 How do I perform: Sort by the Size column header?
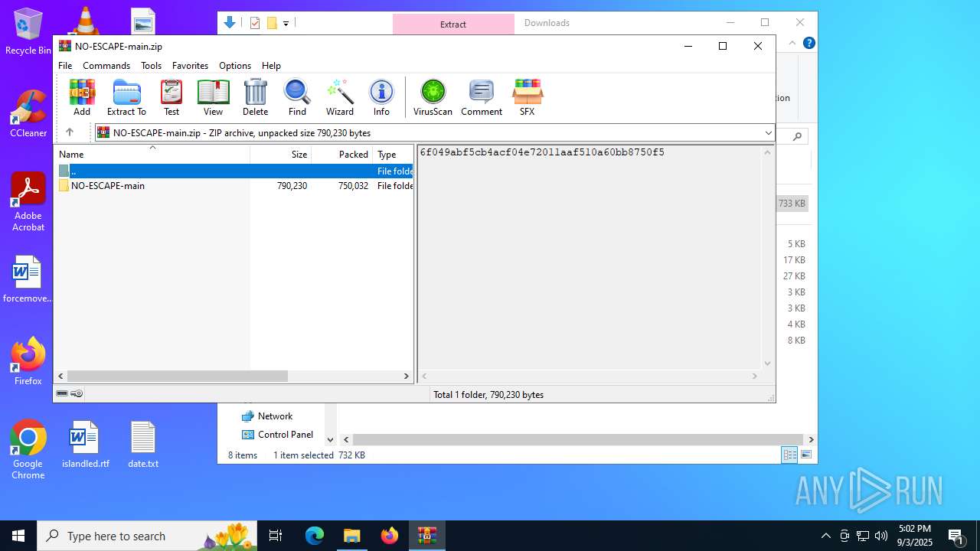pyautogui.click(x=281, y=154)
